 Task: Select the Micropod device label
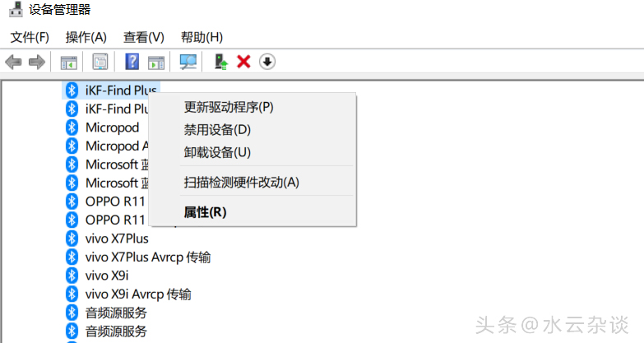tap(112, 127)
